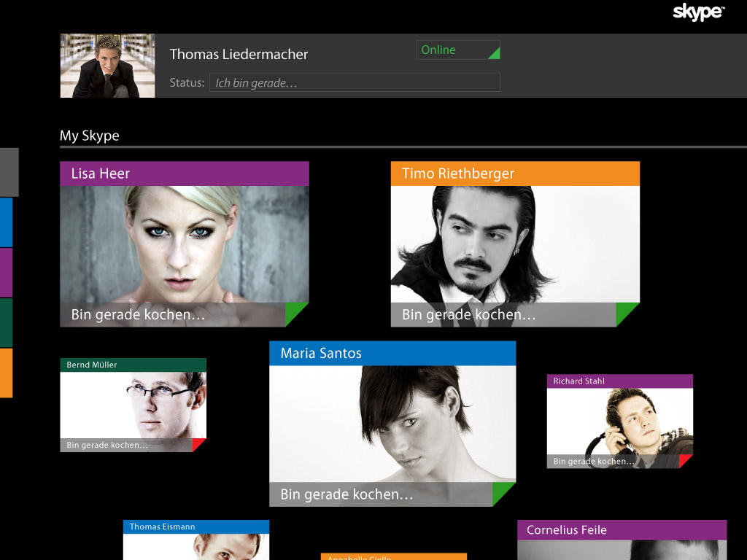The width and height of the screenshot is (747, 560).
Task: Open Timo Riethberger's contact photo
Action: pyautogui.click(x=515, y=244)
